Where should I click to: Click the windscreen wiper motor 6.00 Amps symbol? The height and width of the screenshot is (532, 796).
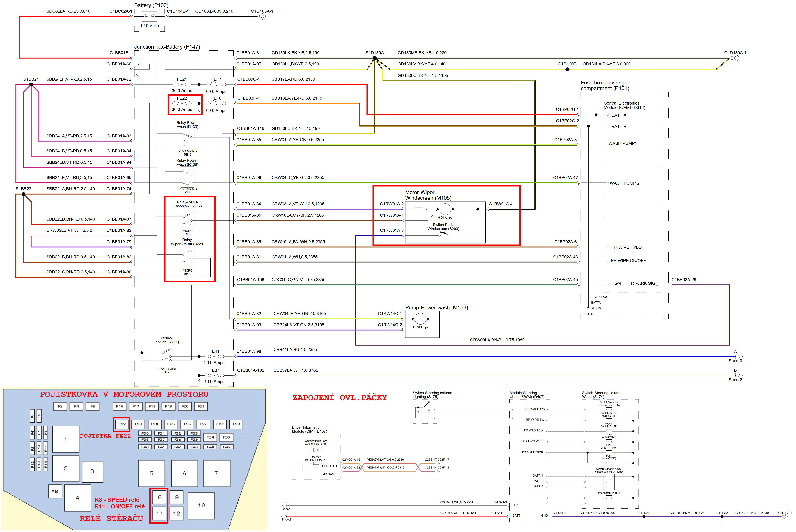(445, 209)
